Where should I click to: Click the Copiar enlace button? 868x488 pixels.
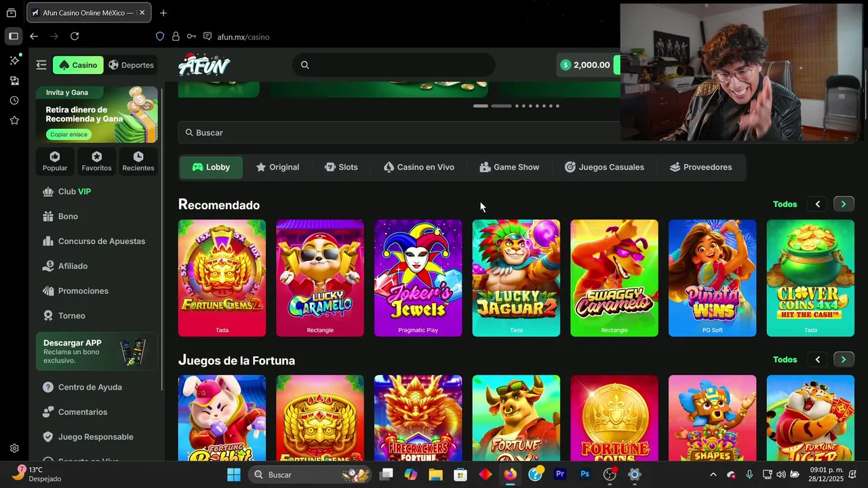point(68,134)
